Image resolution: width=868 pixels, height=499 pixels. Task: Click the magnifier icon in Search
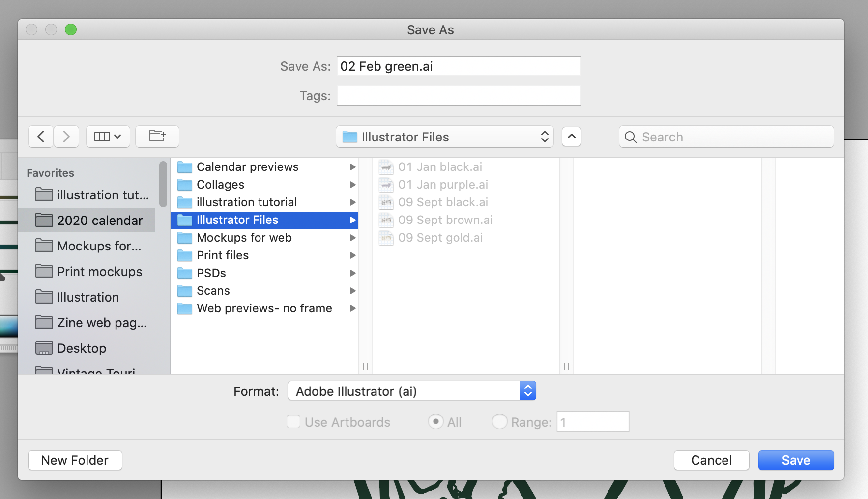631,137
